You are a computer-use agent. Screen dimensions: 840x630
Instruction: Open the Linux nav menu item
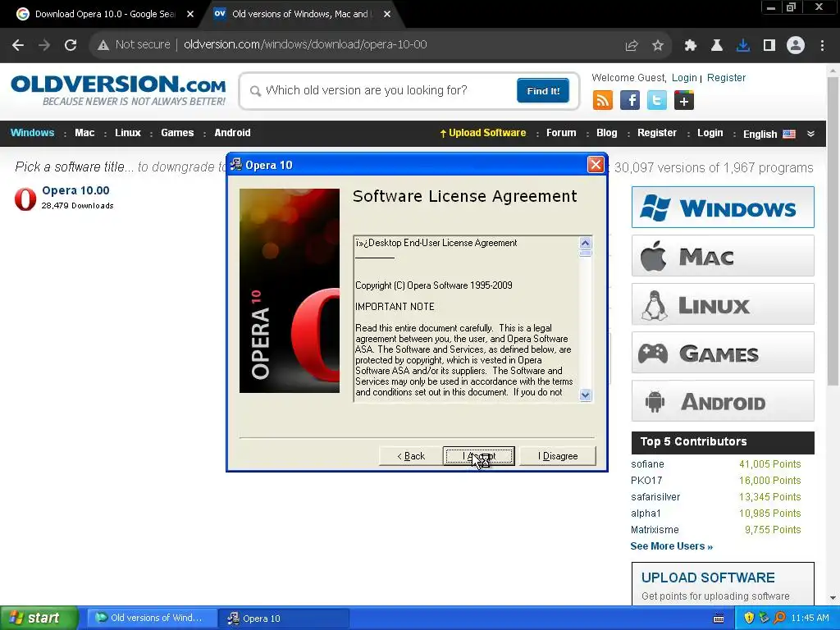point(127,133)
